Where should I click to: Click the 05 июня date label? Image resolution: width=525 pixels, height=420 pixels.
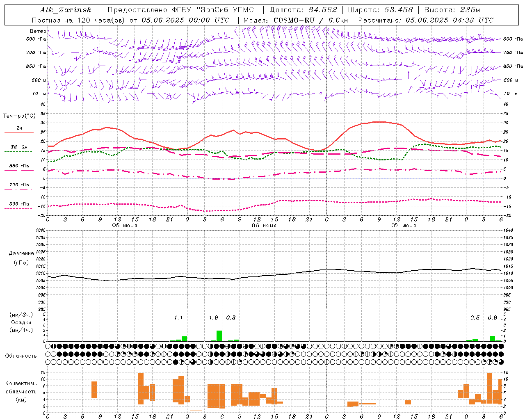point(124,226)
